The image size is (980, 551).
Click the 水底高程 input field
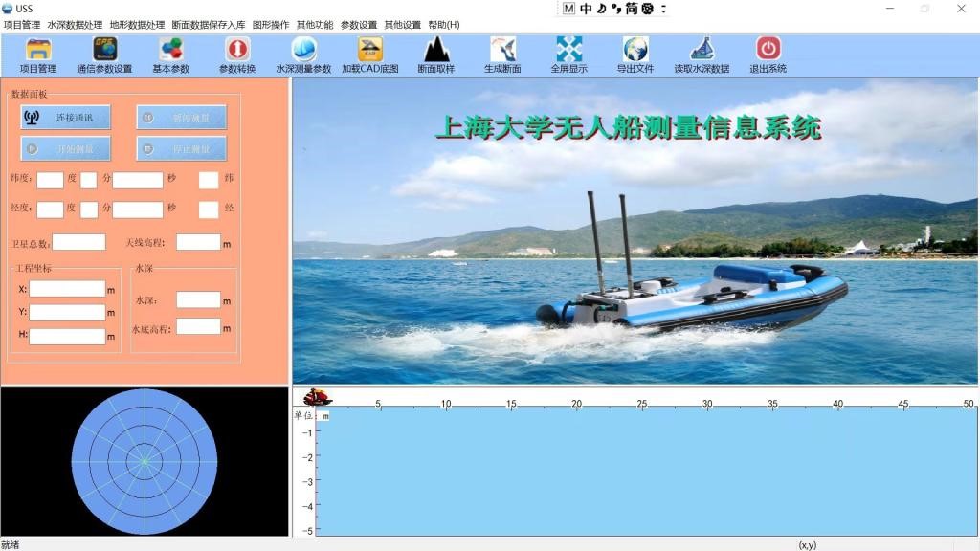point(198,326)
